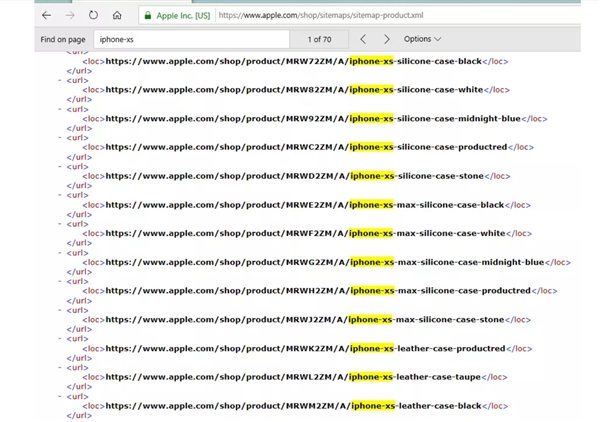This screenshot has width=600, height=422.
Task: Click the browser back arrow
Action: coord(46,16)
